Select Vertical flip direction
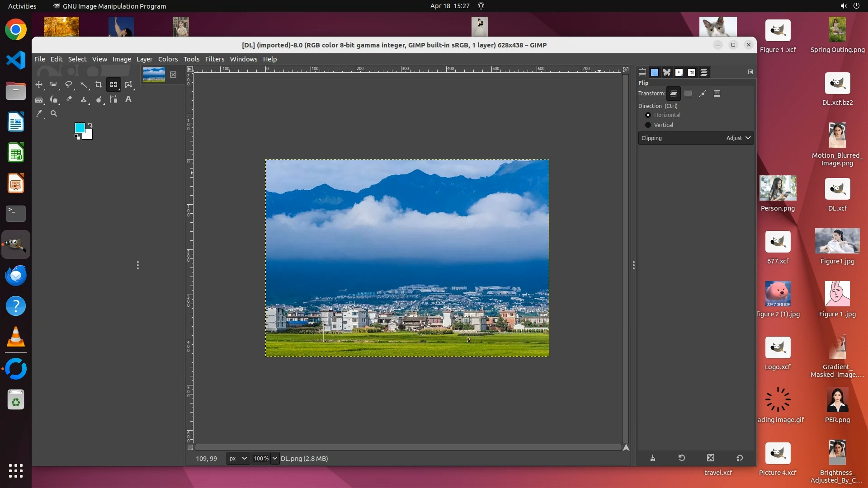The width and height of the screenshot is (868, 488). [648, 125]
